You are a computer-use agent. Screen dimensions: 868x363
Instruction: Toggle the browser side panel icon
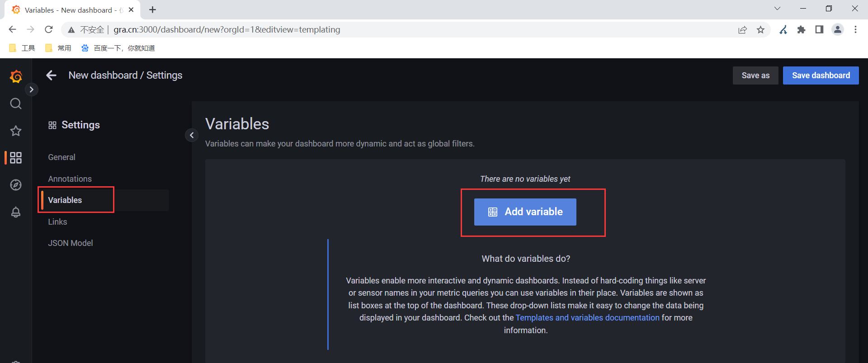coord(819,30)
